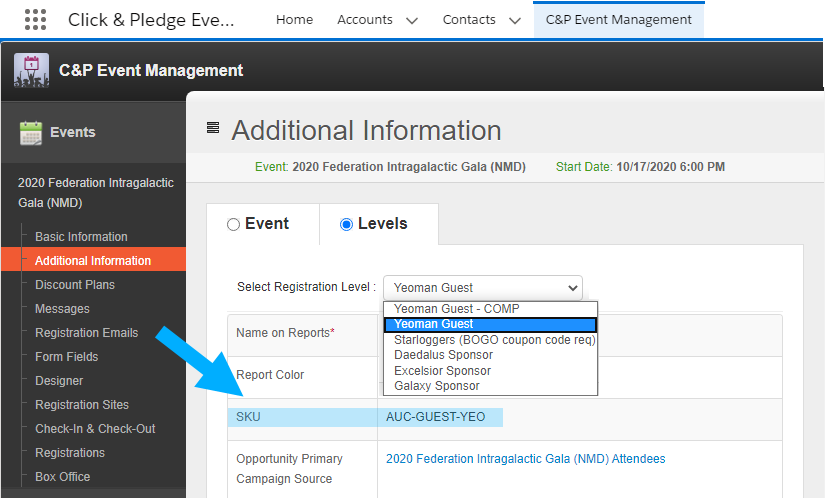Click the Name on Reports label
825x498 pixels.
(x=285, y=333)
